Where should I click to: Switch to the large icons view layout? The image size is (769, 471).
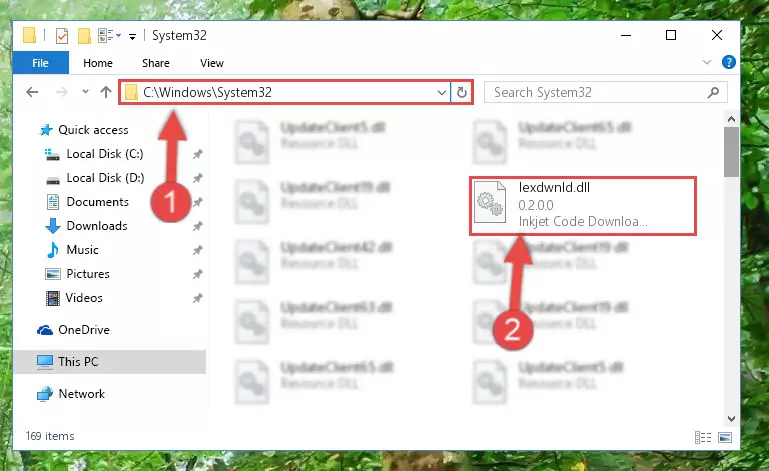tap(725, 437)
